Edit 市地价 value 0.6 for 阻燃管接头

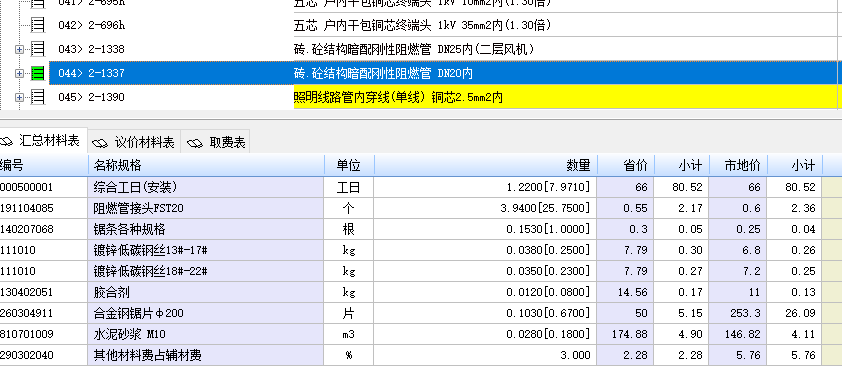[x=738, y=208]
